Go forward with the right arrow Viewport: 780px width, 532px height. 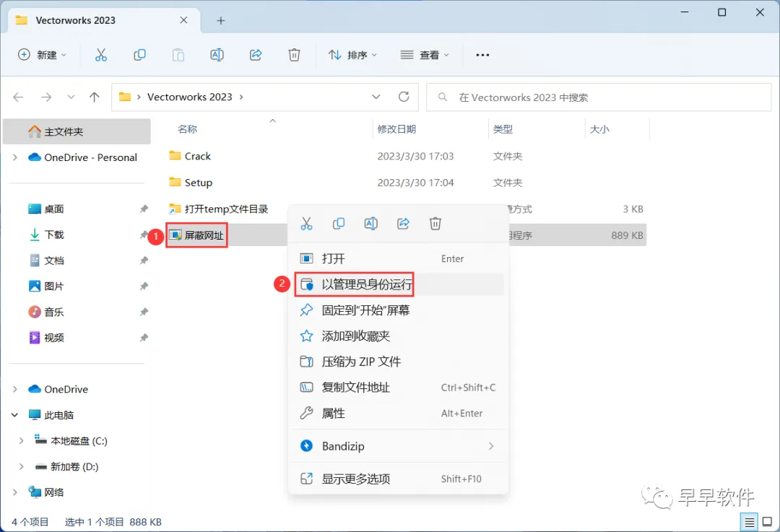46,97
